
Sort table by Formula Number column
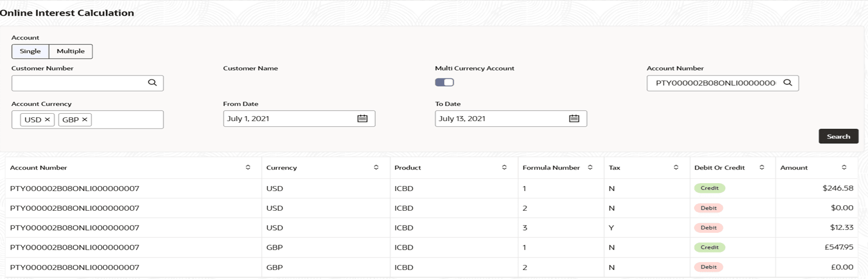click(x=590, y=167)
